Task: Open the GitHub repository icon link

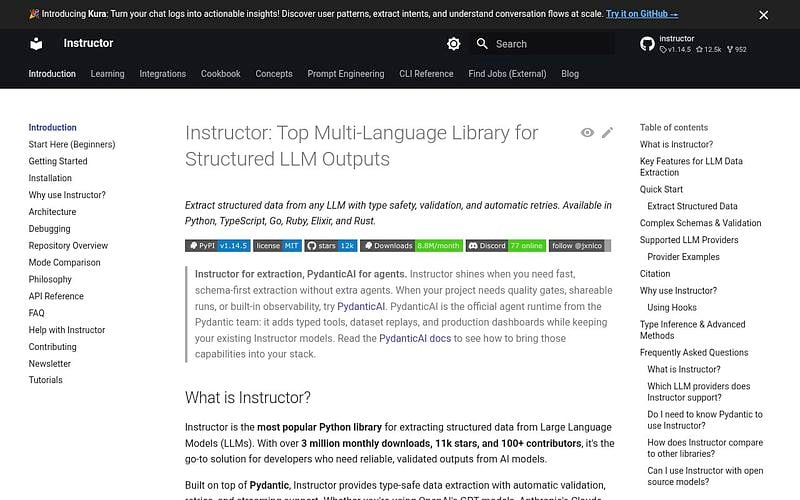Action: pyautogui.click(x=647, y=44)
